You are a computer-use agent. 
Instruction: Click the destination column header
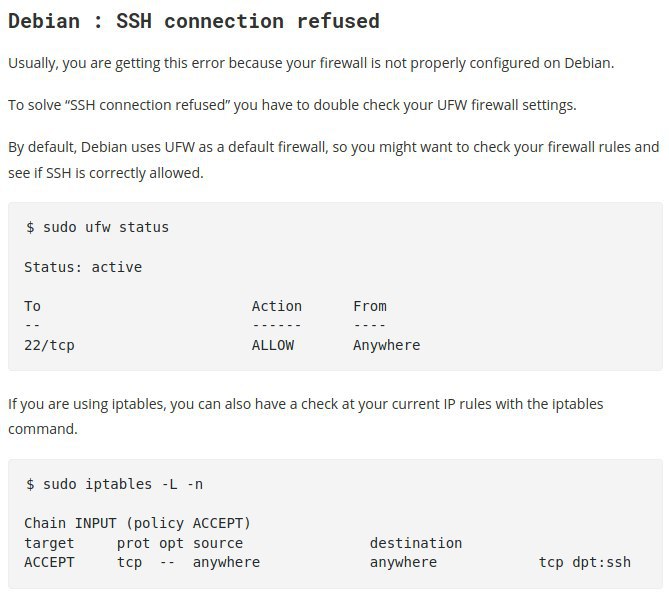[x=416, y=543]
